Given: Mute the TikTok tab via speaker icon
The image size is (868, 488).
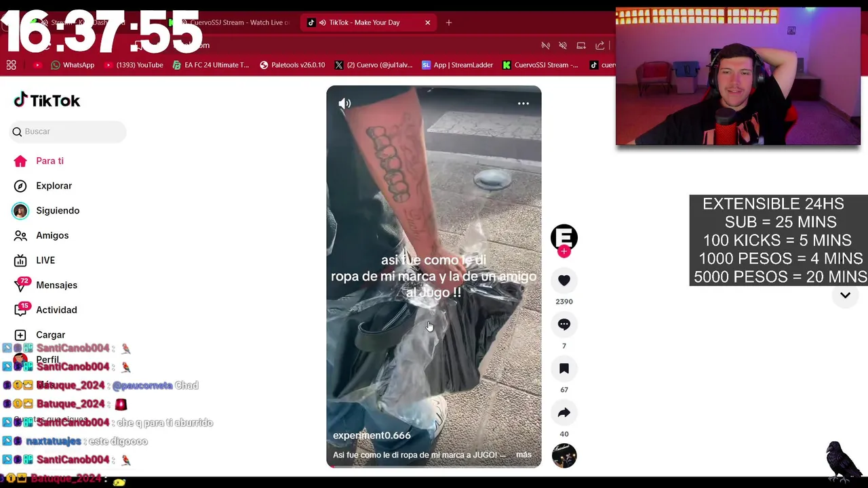Looking at the screenshot, I should pos(322,22).
